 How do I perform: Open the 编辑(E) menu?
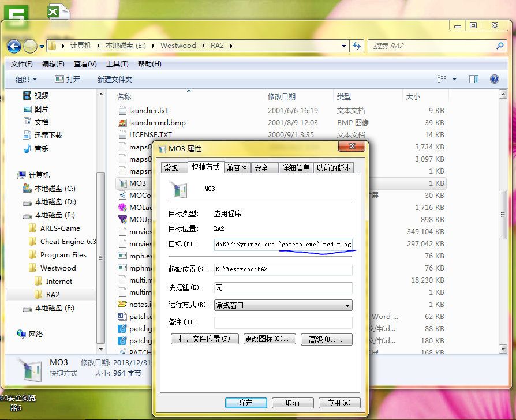pos(53,64)
